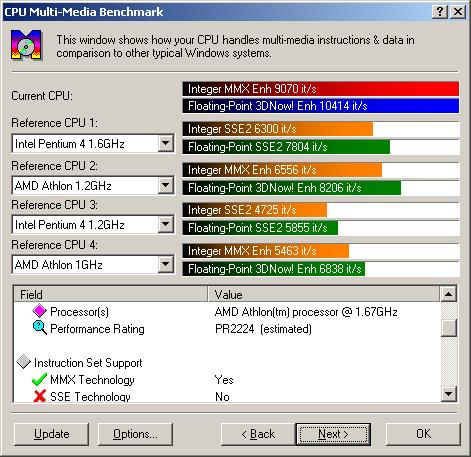Click the Intel Pentium 4 1.6GHz combo box
471x457 pixels.
(93, 144)
